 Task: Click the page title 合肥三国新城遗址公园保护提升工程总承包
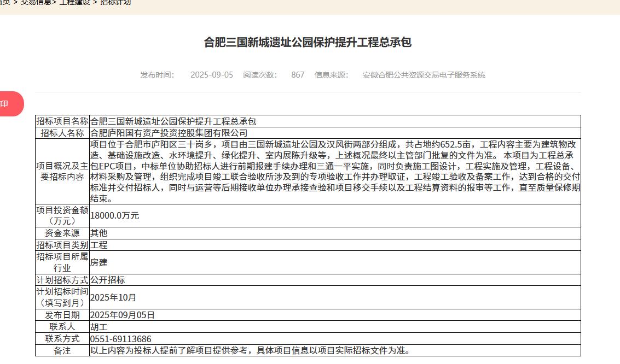(x=308, y=42)
